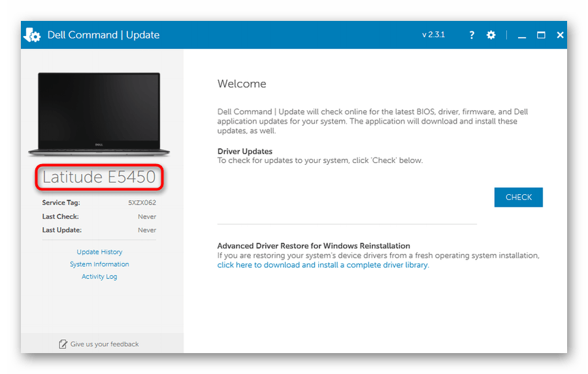Open settings with the gear icon
The width and height of the screenshot is (588, 374).
tap(491, 35)
